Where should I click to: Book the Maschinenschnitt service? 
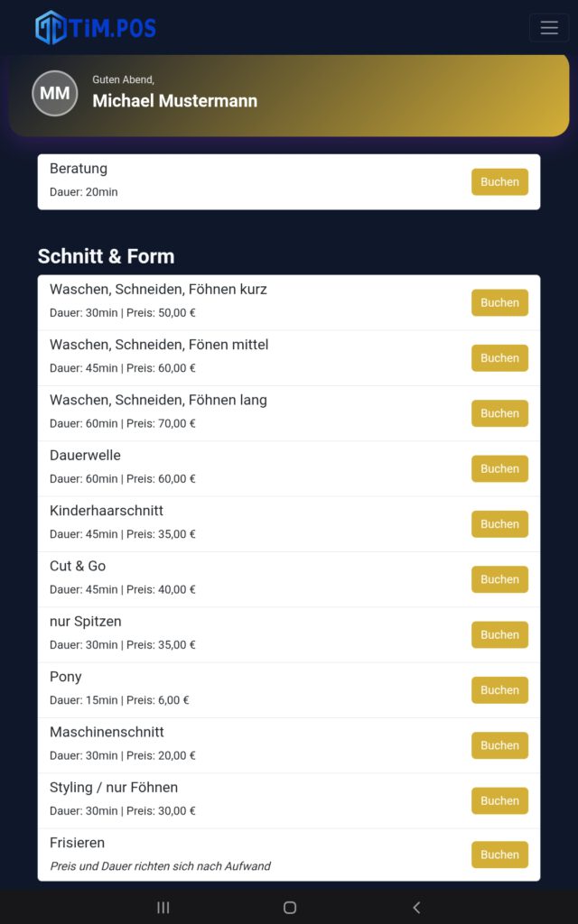click(499, 745)
